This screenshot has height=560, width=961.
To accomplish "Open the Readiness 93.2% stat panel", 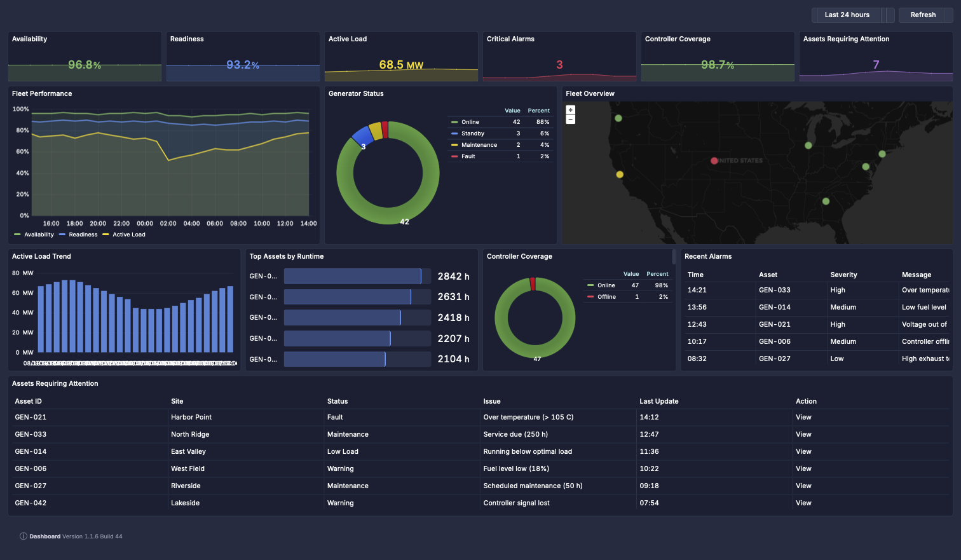I will click(243, 57).
